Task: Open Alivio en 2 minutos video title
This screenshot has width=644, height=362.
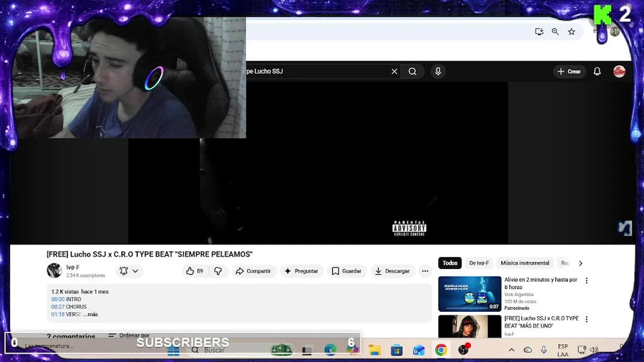Action: [541, 283]
